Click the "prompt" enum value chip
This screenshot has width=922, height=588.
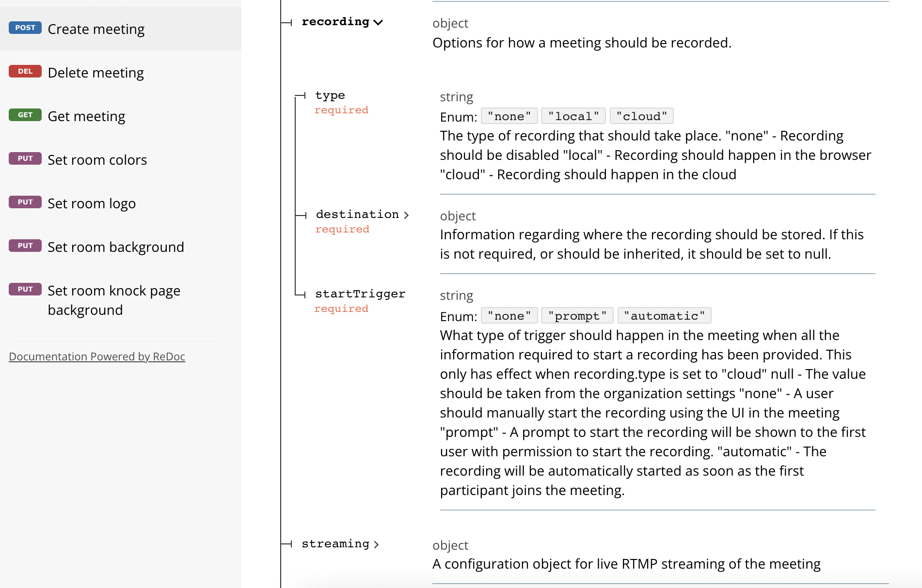577,316
